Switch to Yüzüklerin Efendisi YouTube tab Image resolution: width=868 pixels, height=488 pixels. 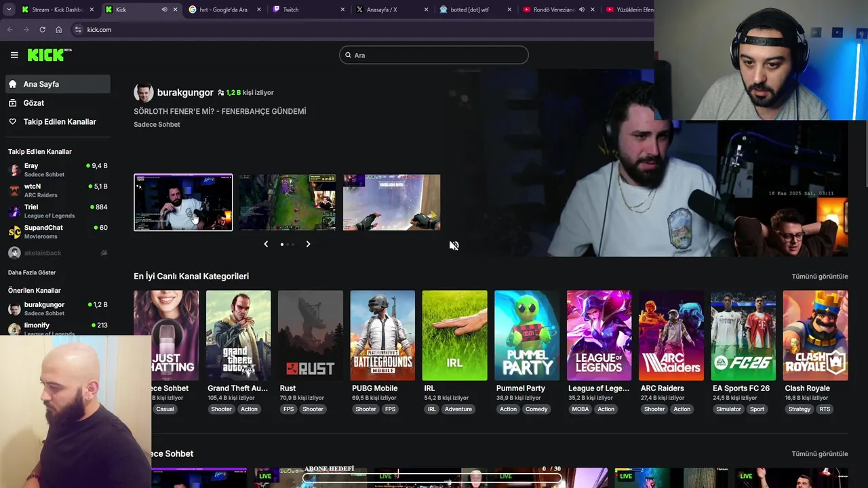coord(628,9)
